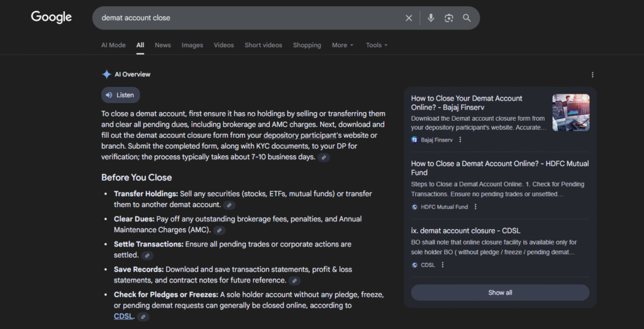This screenshot has width=644, height=329.
Task: Open Bajaj Finserv result three-dot menu
Action: click(x=460, y=140)
